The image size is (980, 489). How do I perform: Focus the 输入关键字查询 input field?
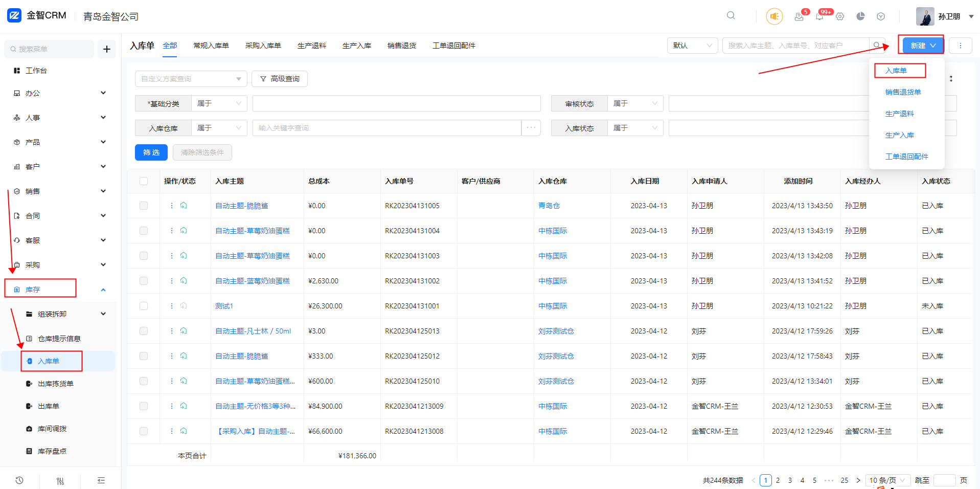tap(387, 128)
